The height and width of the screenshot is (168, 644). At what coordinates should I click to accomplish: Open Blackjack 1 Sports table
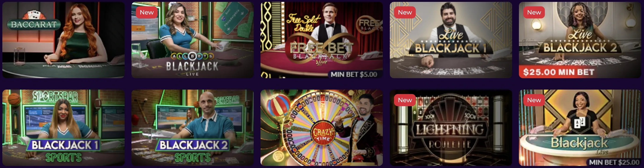pyautogui.click(x=64, y=128)
